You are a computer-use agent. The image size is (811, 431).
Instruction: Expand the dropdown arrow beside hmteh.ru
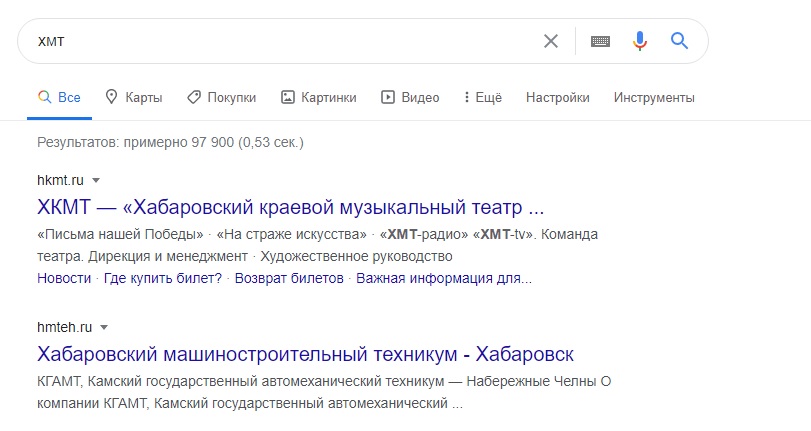(x=104, y=328)
